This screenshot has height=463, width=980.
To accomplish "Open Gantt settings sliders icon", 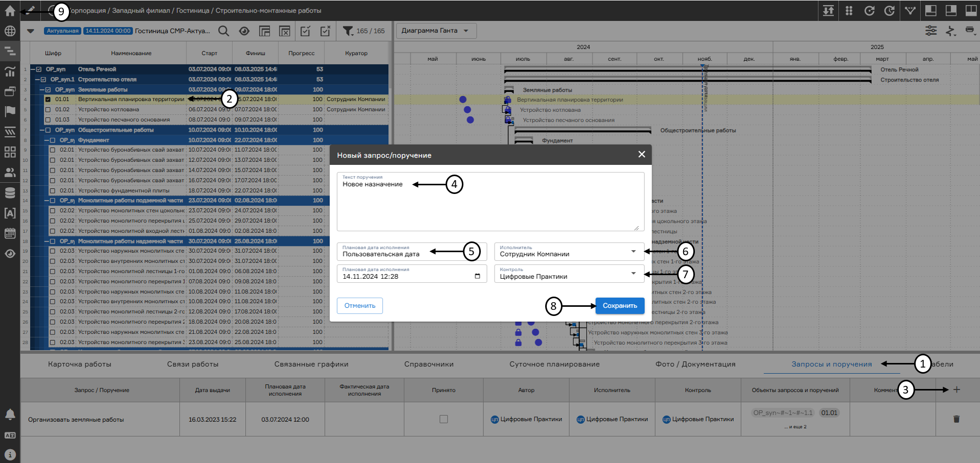I will (931, 31).
